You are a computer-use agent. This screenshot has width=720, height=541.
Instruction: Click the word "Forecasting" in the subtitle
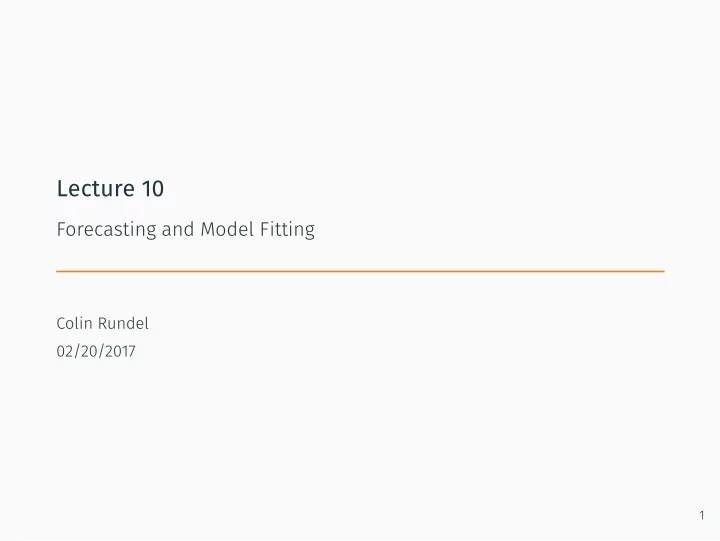[x=107, y=230]
